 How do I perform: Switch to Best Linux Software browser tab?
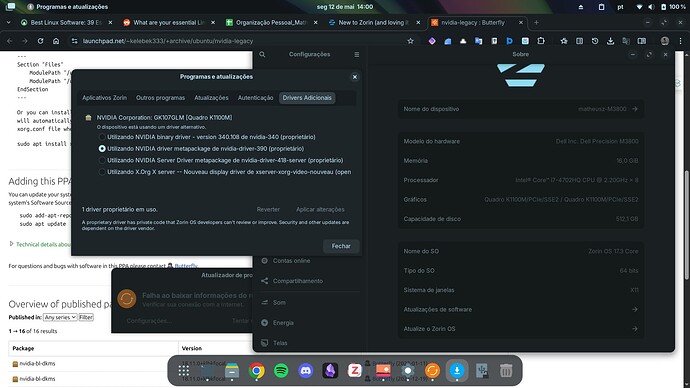(66, 22)
